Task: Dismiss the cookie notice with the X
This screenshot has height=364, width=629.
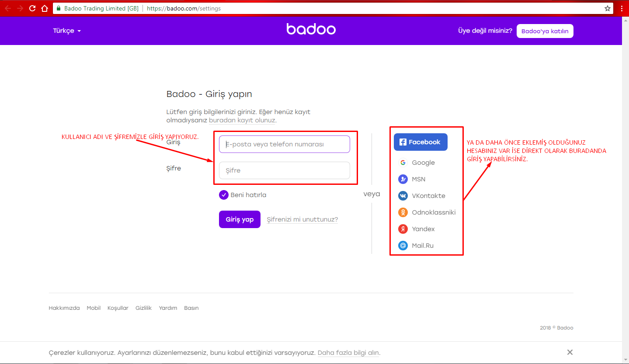Action: coord(570,352)
